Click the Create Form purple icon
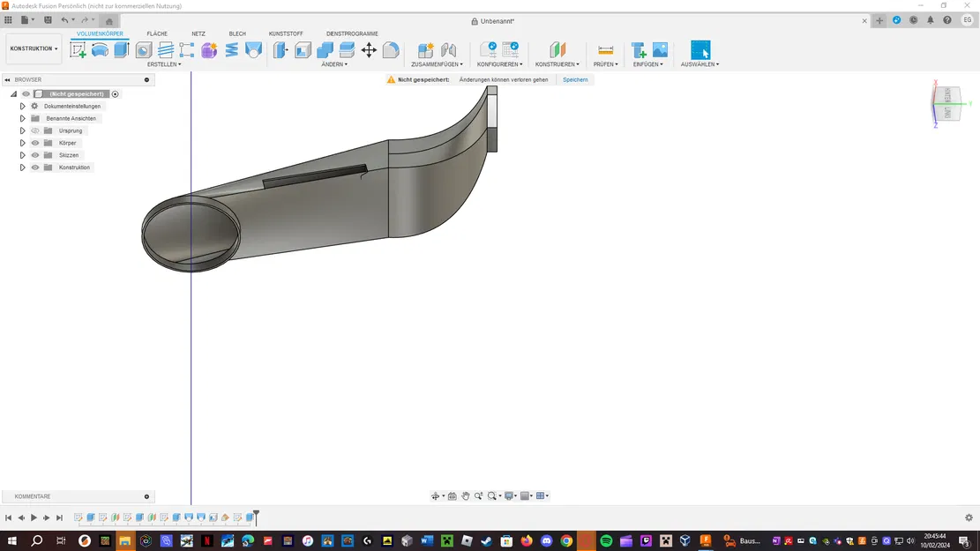This screenshot has width=980, height=551. pos(209,50)
